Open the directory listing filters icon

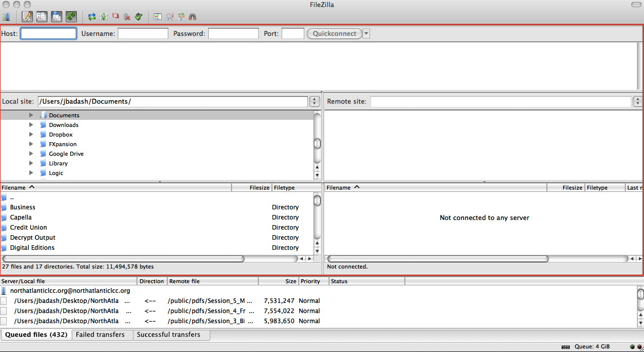pos(158,17)
